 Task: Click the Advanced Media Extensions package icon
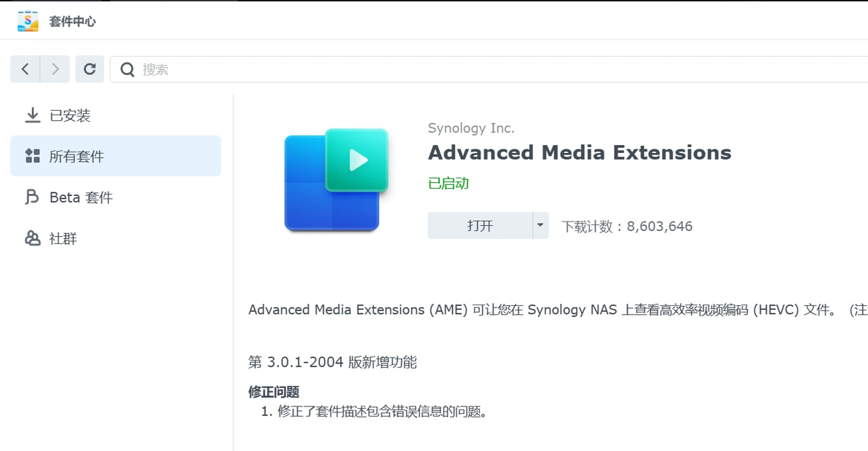336,180
